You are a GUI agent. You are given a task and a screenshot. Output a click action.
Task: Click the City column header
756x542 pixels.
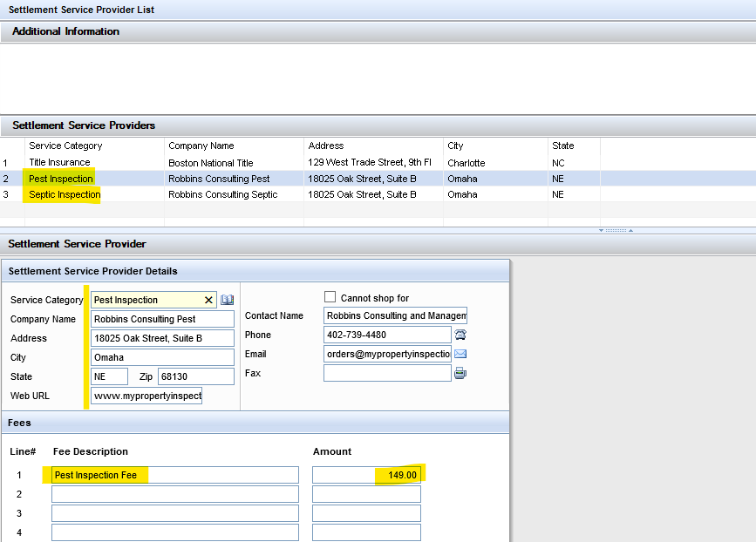point(455,146)
